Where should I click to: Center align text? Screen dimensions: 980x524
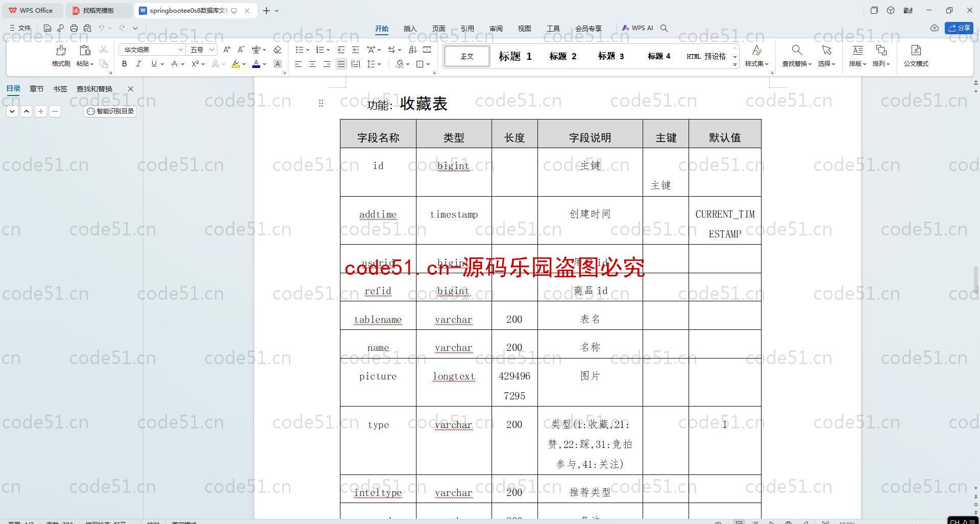click(x=312, y=64)
